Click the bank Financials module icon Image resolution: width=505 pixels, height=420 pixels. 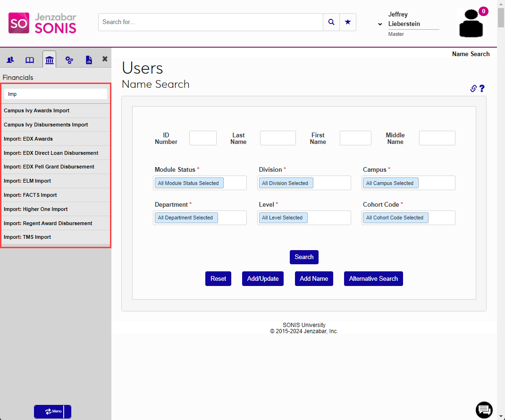coord(50,59)
